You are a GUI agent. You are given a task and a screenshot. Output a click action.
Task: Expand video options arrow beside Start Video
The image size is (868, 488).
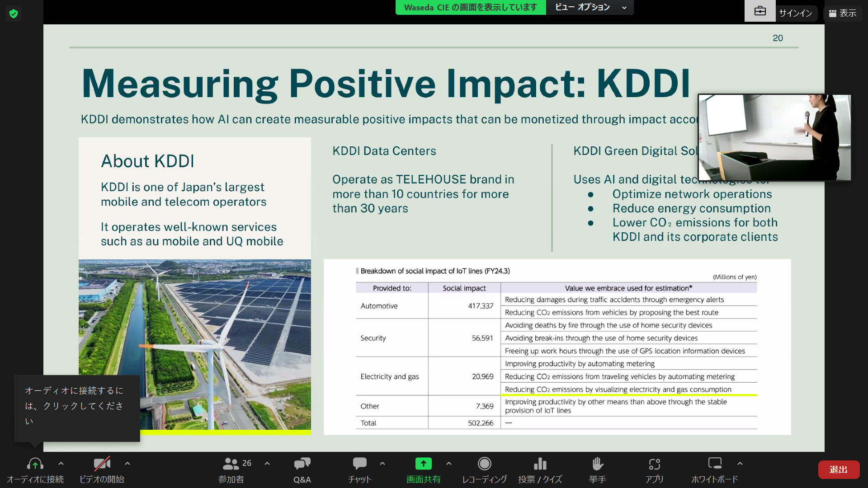[127, 464]
